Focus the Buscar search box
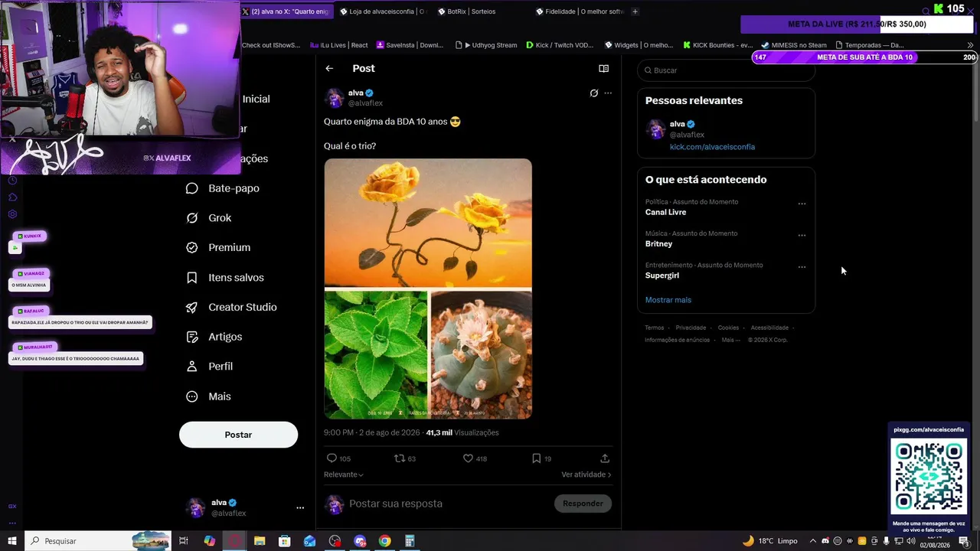980x551 pixels. coord(726,70)
